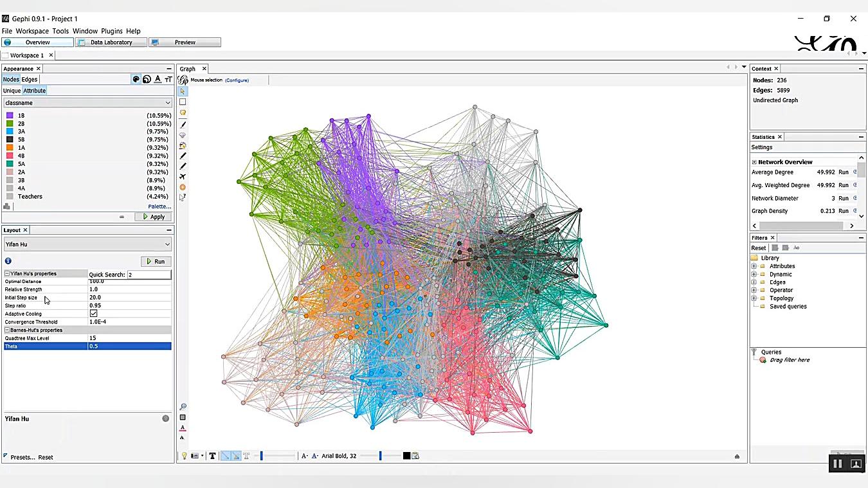The width and height of the screenshot is (868, 488).
Task: Expand the Attributes filter folder
Action: click(754, 266)
